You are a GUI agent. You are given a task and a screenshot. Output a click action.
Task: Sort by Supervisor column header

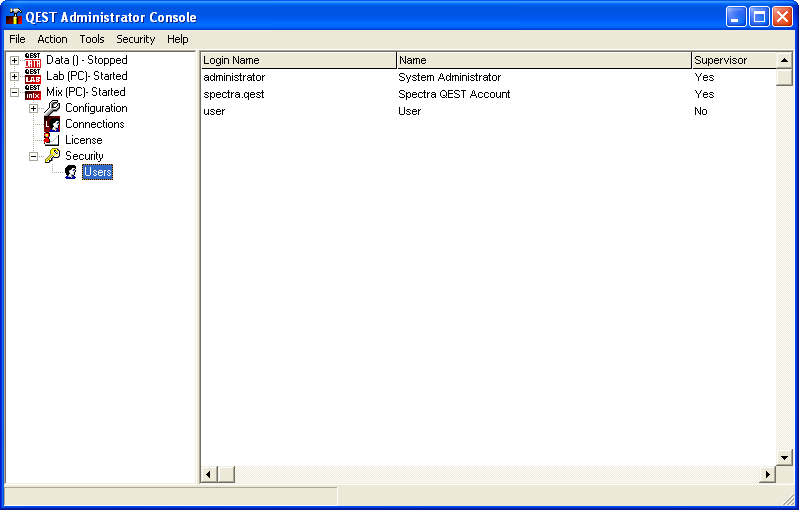tap(733, 60)
